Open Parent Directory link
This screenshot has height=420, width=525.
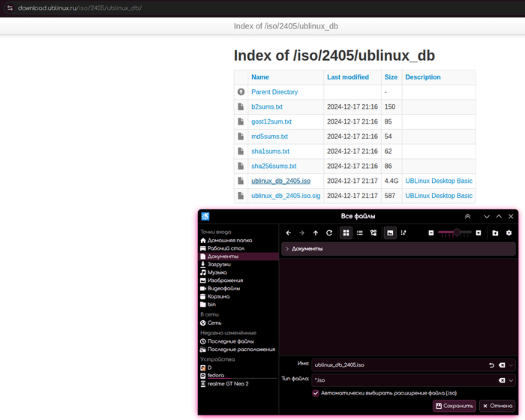pyautogui.click(x=274, y=92)
